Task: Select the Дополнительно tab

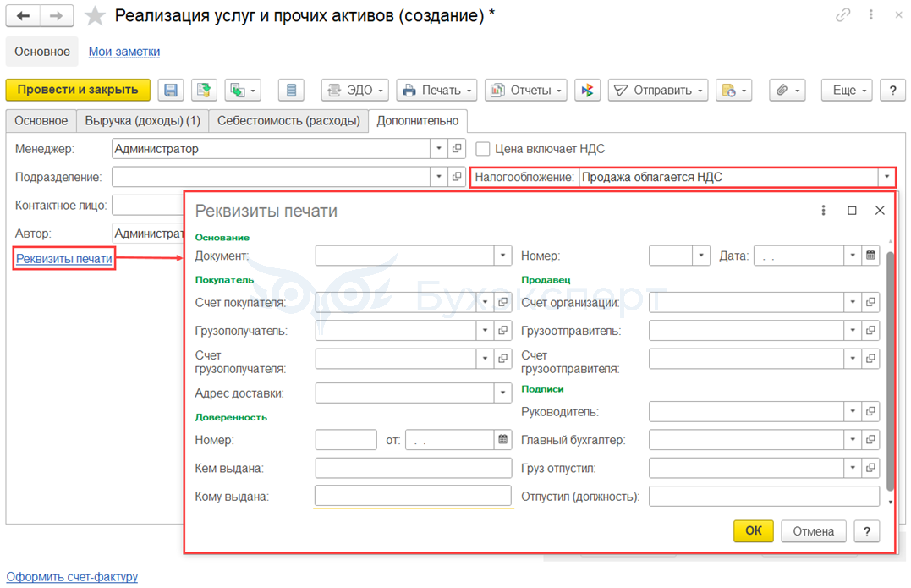Action: 418,121
